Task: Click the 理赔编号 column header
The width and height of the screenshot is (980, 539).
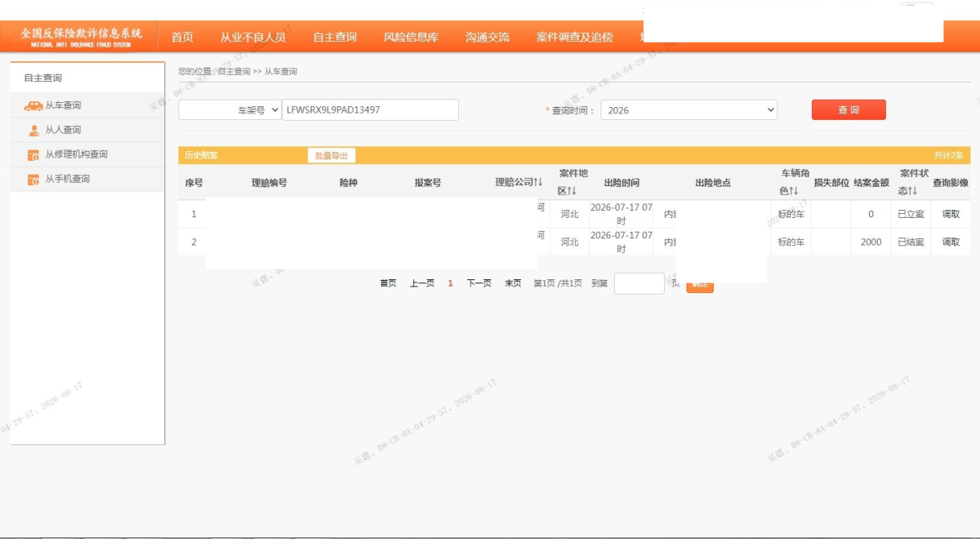Action: coord(269,183)
